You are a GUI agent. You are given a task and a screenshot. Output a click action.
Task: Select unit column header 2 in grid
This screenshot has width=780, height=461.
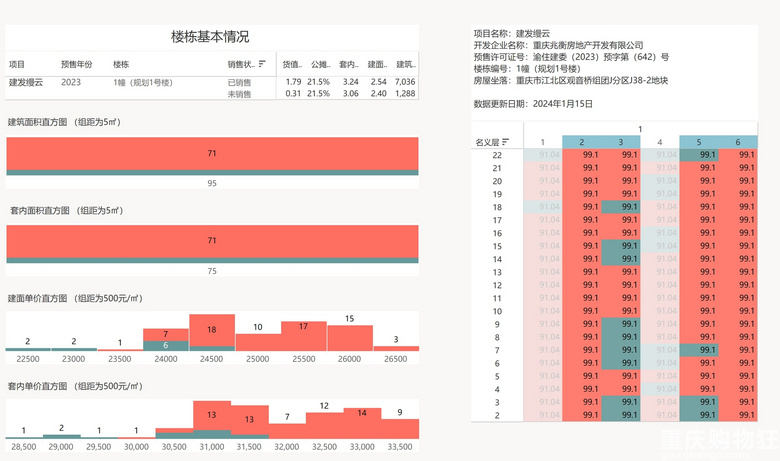click(582, 142)
